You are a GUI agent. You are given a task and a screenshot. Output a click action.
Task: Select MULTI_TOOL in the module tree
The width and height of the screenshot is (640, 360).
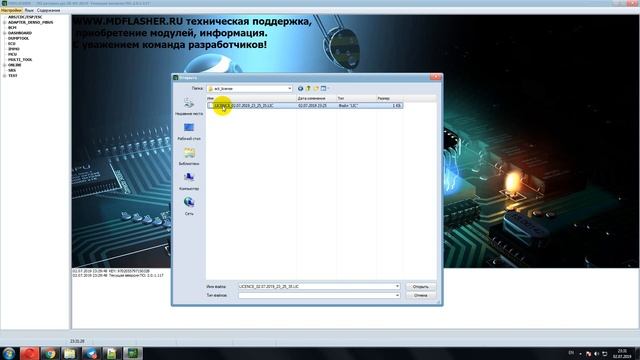20,60
